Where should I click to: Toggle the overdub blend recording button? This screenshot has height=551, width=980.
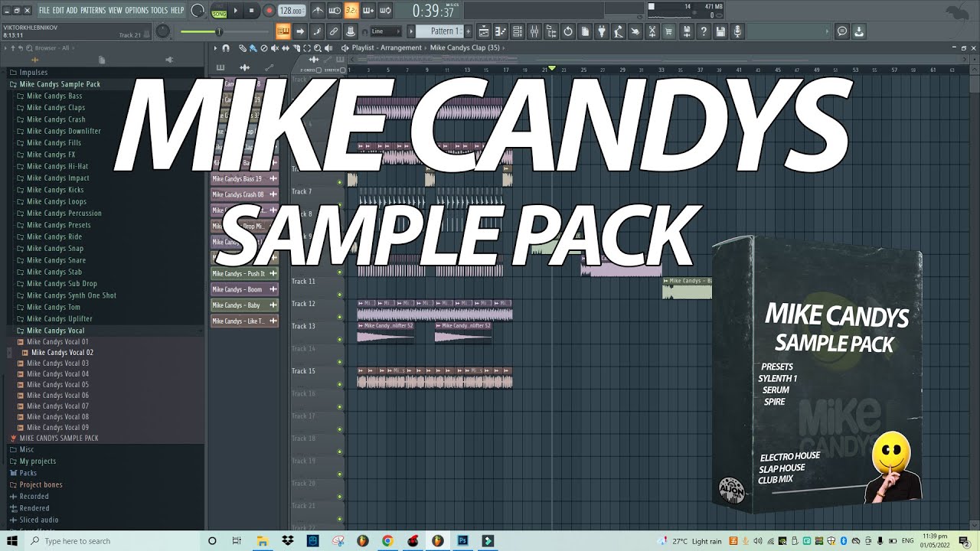coord(368,11)
